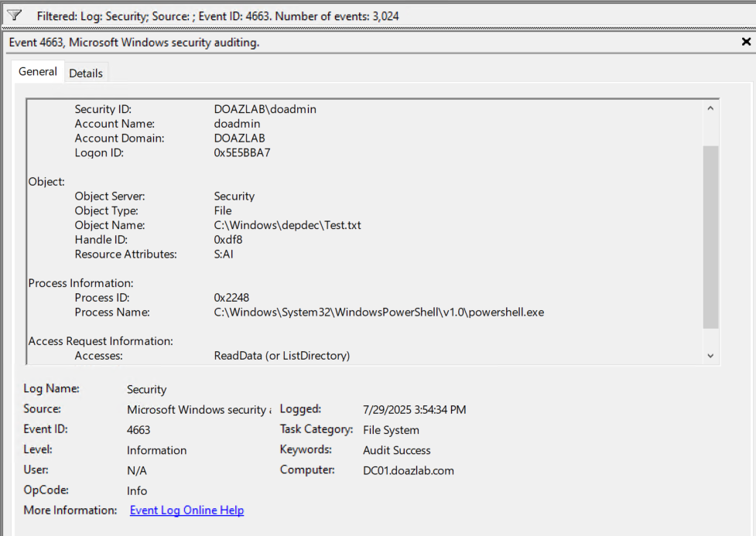This screenshot has height=536, width=756.
Task: Open the Event Log Online Help link
Action: click(186, 510)
